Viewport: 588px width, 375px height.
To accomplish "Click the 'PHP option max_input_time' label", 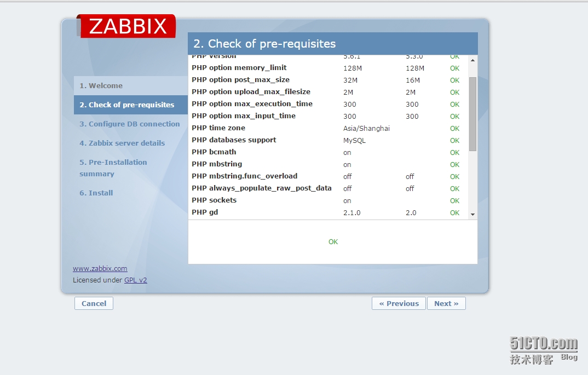I will click(x=244, y=116).
